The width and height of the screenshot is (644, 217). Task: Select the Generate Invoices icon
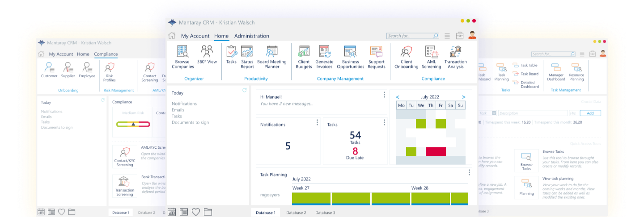click(324, 57)
